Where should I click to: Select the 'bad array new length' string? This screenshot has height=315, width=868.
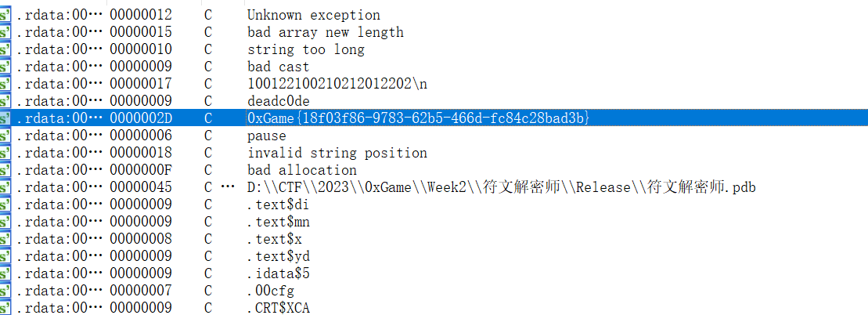click(x=326, y=32)
